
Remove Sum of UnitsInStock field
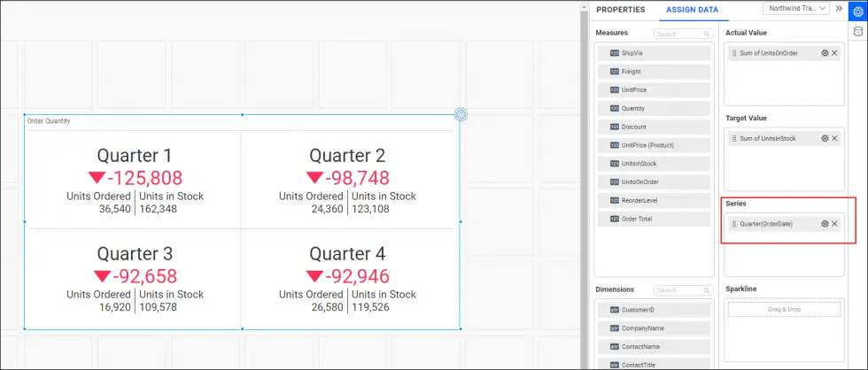834,138
